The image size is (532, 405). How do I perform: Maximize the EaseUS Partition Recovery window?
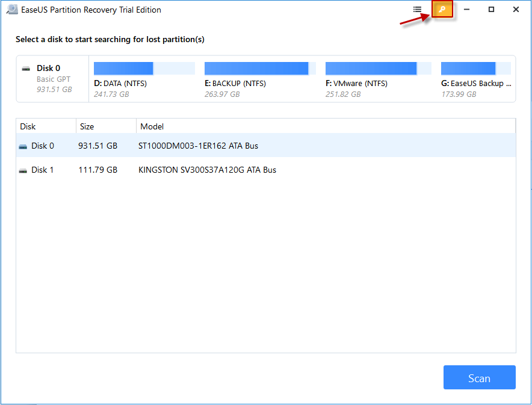pyautogui.click(x=491, y=10)
